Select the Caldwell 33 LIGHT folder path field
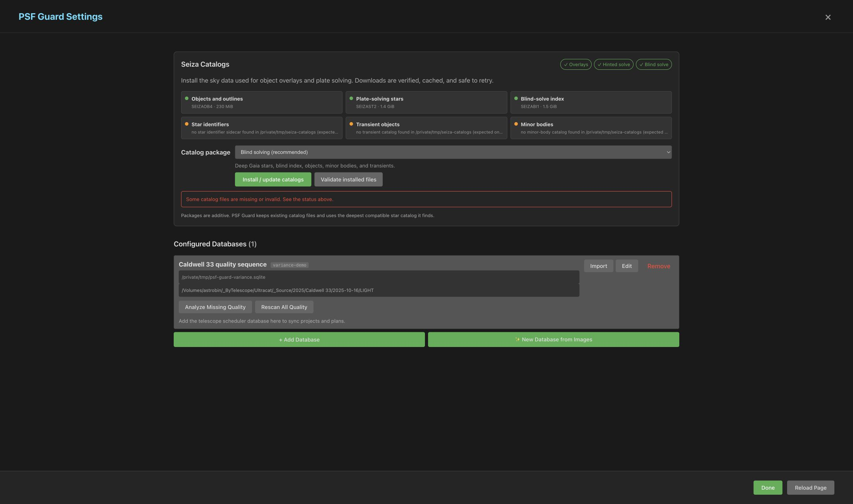Image resolution: width=853 pixels, height=504 pixels. tap(379, 290)
